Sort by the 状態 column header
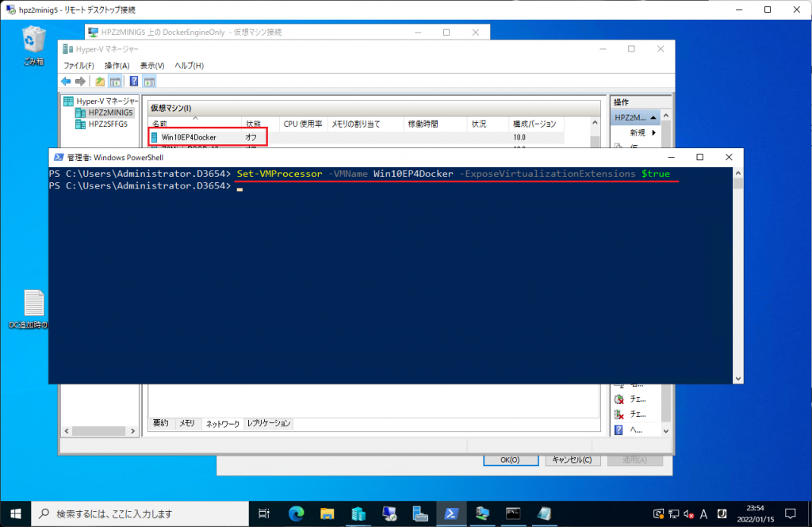This screenshot has width=812, height=527. click(x=260, y=124)
